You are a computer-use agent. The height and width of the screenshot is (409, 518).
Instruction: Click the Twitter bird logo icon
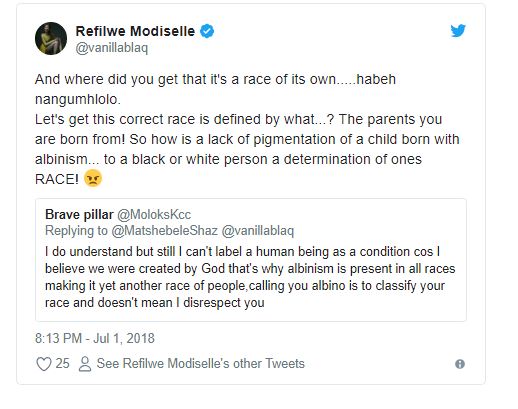[x=458, y=31]
